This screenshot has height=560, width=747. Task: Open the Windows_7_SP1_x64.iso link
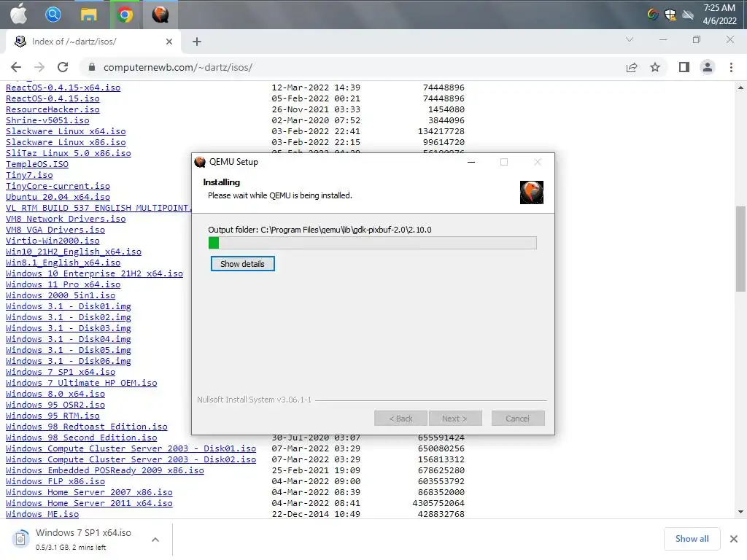coord(61,373)
